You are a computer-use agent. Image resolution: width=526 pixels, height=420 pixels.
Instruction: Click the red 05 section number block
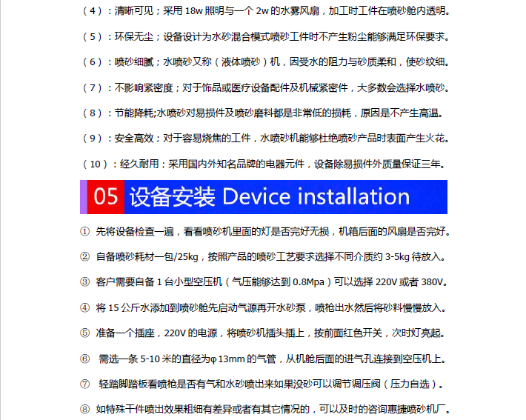[x=106, y=197]
